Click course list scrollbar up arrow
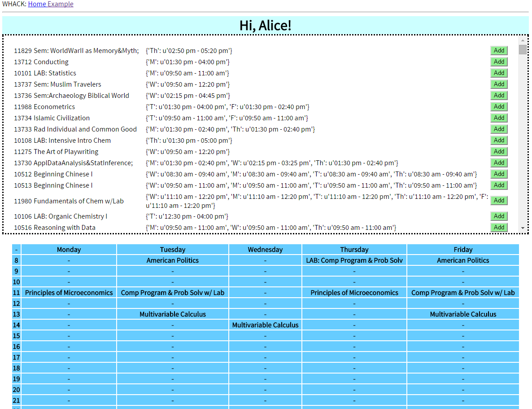 [x=523, y=40]
